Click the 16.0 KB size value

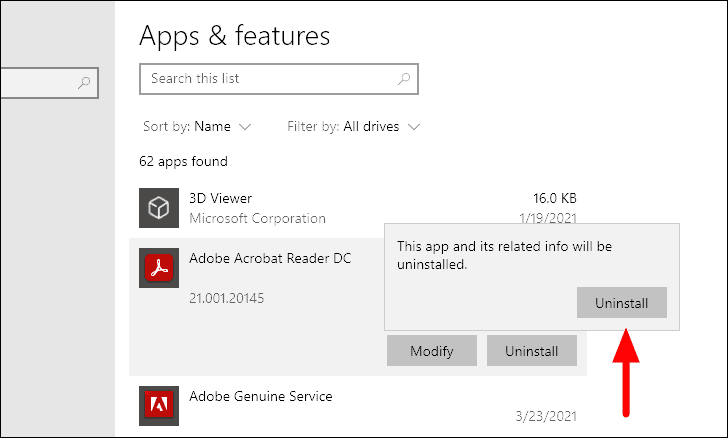pos(555,198)
